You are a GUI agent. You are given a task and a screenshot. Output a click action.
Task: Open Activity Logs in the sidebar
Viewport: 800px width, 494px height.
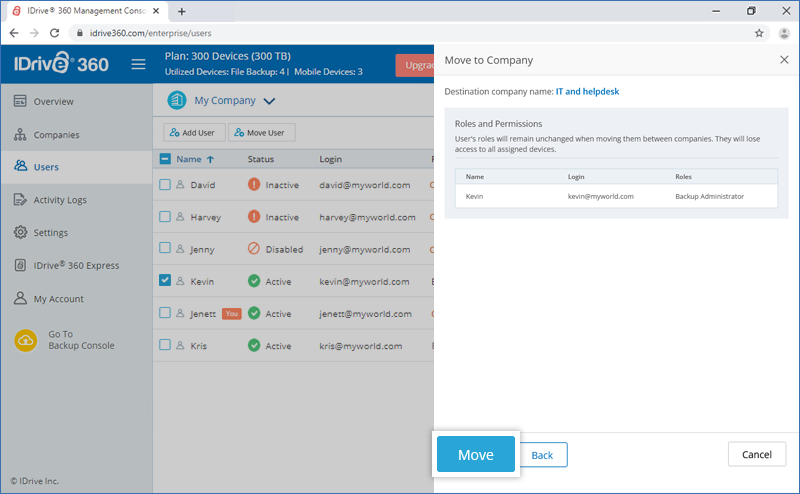[60, 200]
